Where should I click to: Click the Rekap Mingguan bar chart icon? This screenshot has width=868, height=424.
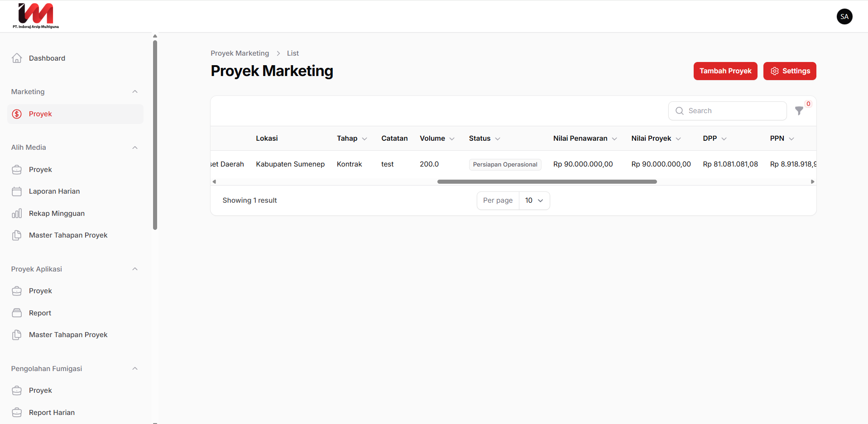(x=17, y=214)
